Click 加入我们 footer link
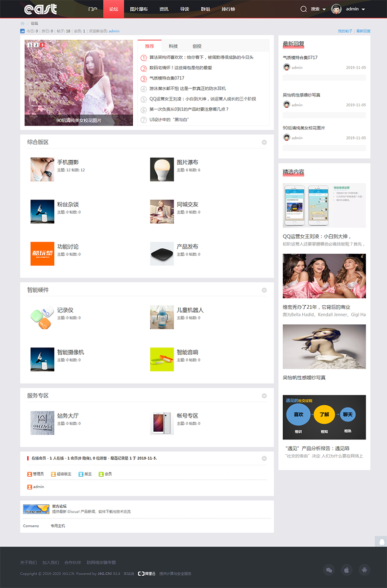This screenshot has width=387, height=588. click(x=50, y=563)
